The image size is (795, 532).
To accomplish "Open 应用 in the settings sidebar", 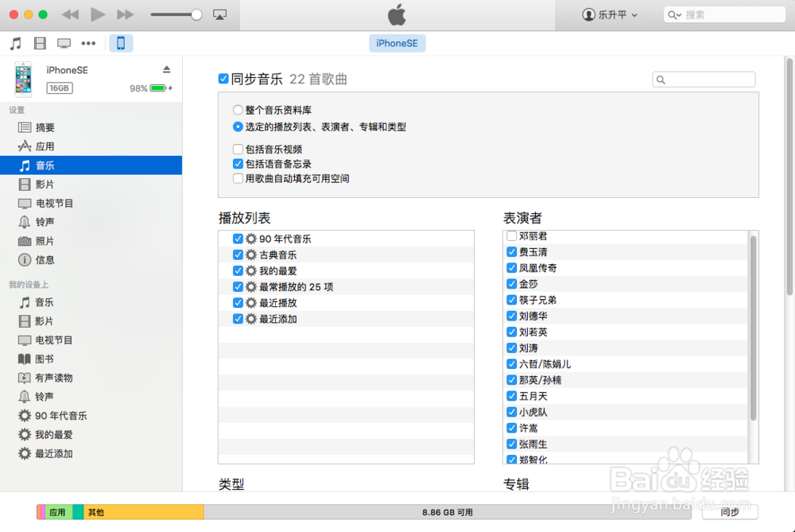I will (x=91, y=146).
